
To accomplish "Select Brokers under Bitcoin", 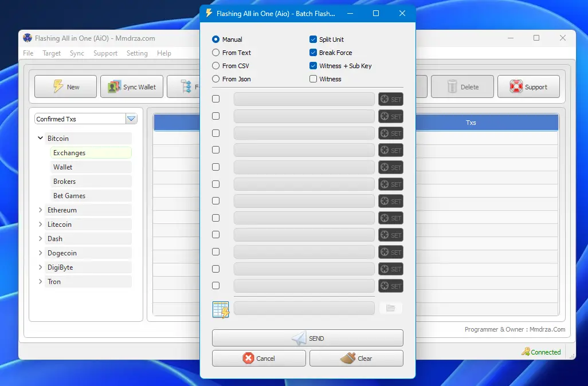I will pyautogui.click(x=91, y=181).
